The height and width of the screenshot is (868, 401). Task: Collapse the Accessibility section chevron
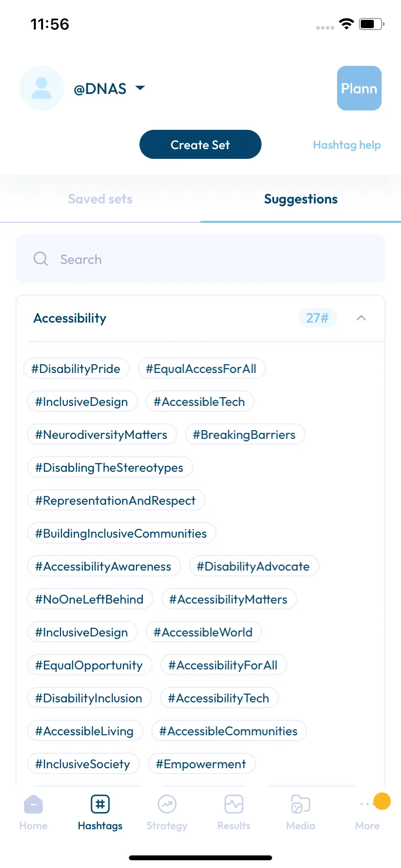361,318
